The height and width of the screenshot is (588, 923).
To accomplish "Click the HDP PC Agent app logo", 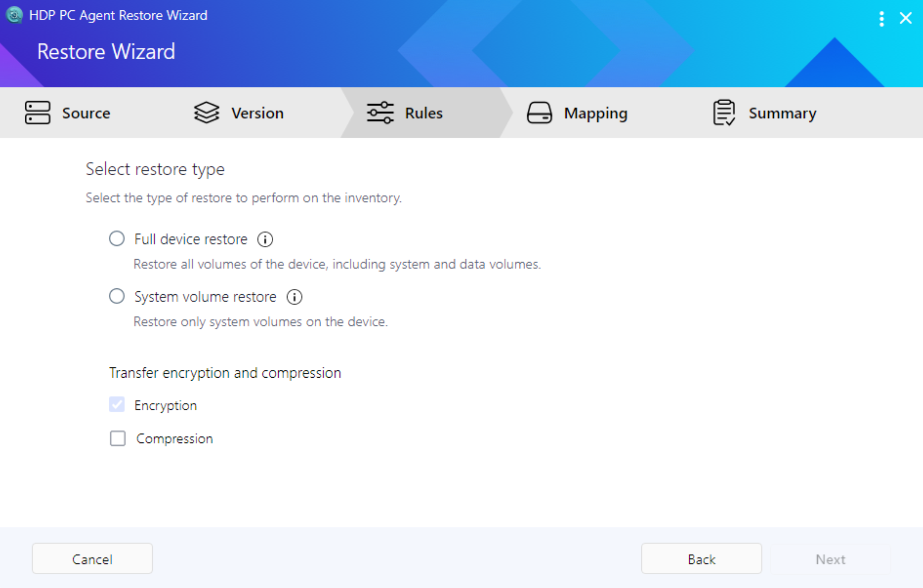I will click(15, 15).
